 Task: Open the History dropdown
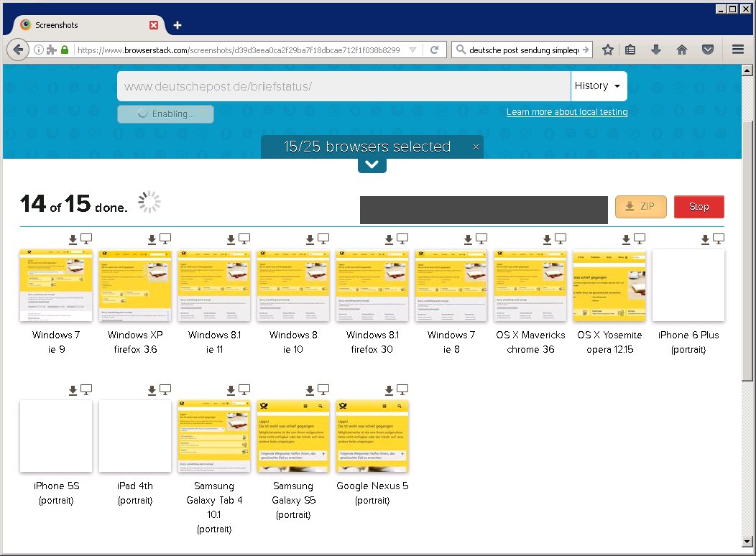pyautogui.click(x=598, y=86)
